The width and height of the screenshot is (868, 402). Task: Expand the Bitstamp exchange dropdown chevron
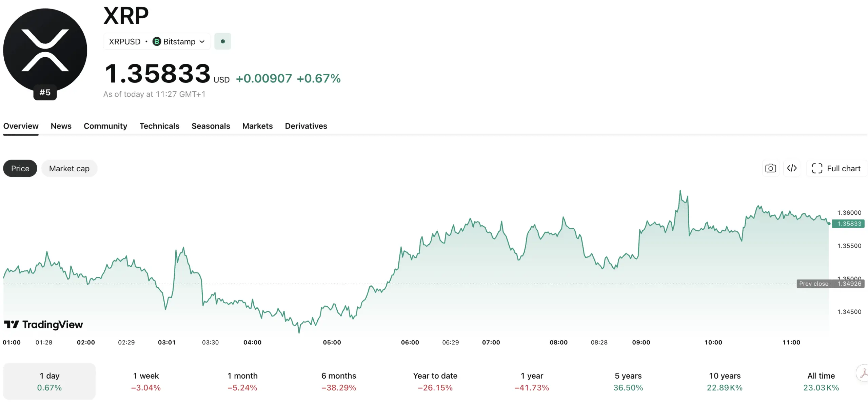(x=202, y=41)
